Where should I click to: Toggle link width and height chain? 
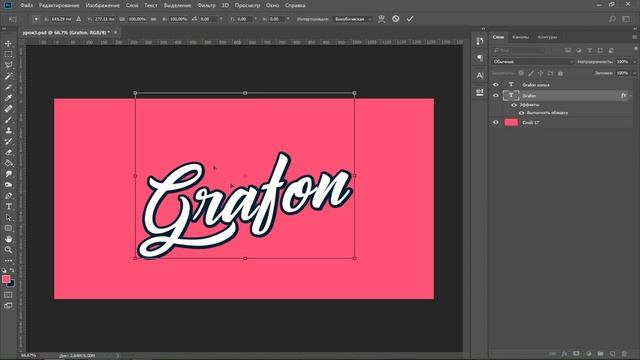pyautogui.click(x=153, y=19)
